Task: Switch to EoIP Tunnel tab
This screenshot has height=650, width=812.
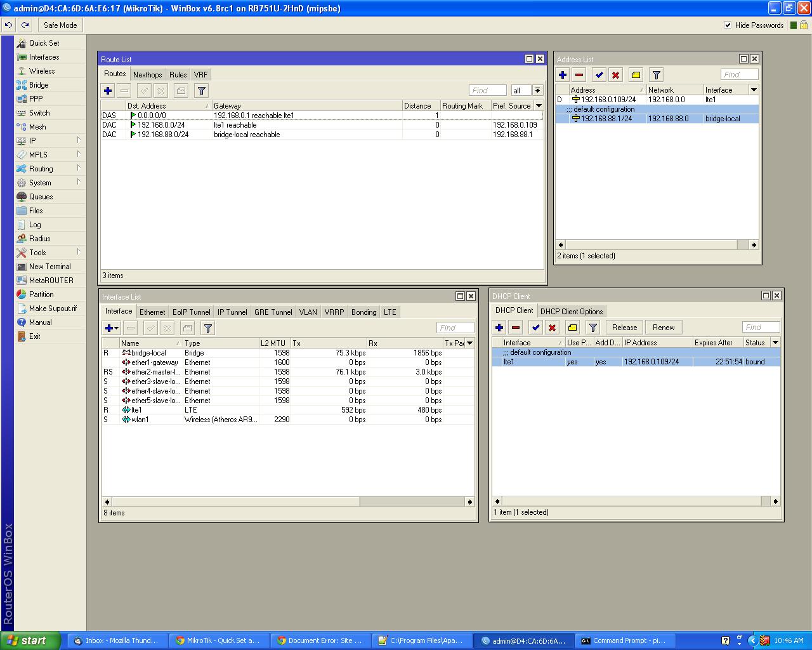Action: [192, 312]
